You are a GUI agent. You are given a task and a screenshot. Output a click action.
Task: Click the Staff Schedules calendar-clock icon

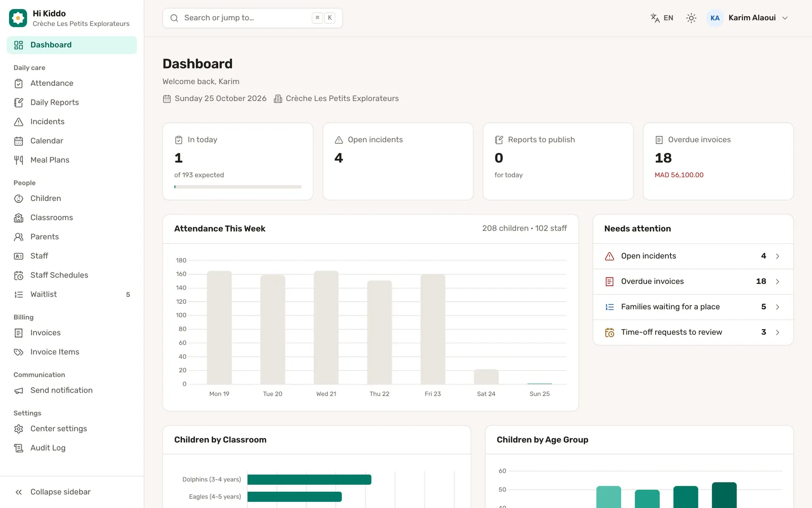pos(19,275)
